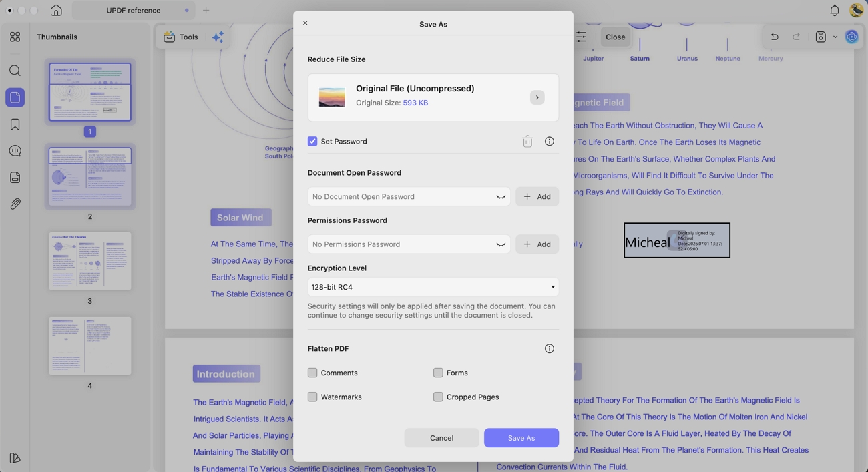Image resolution: width=868 pixels, height=472 pixels.
Task: Click the Micheal digital signature box
Action: [x=677, y=240]
